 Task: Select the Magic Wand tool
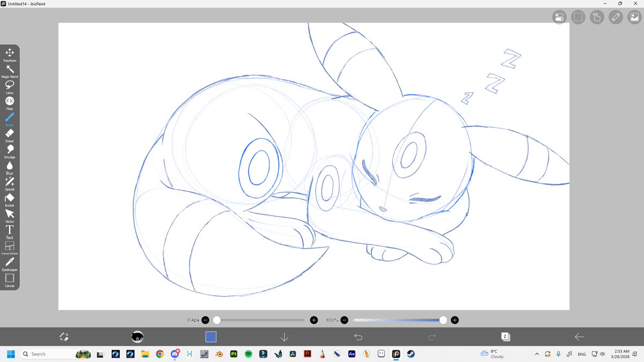tap(9, 69)
